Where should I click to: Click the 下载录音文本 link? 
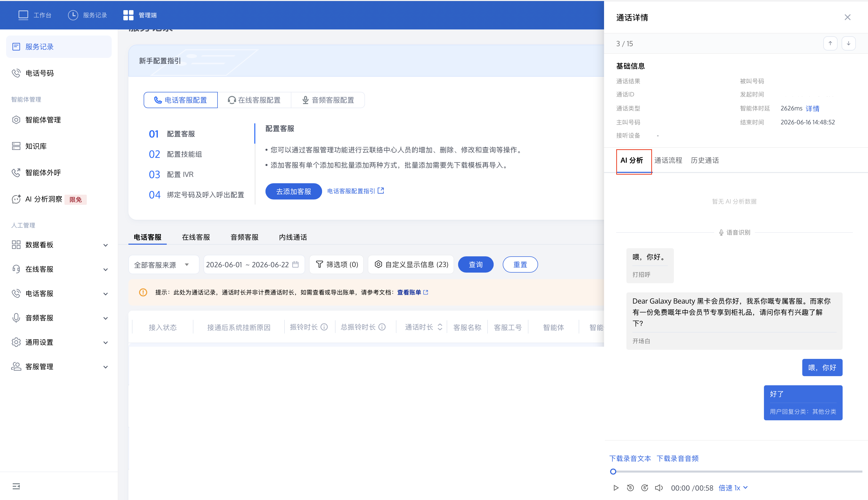click(630, 458)
